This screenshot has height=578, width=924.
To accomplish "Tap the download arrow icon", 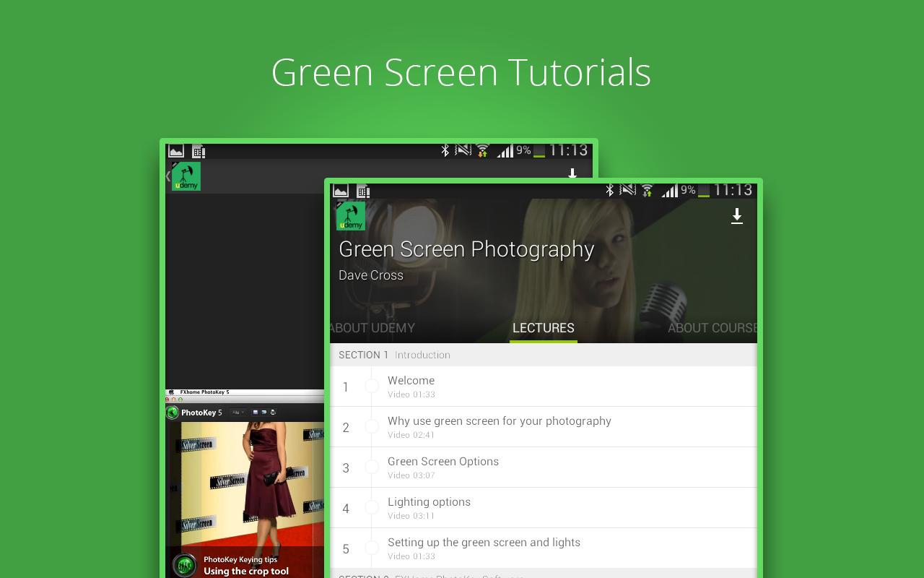I will 737,216.
